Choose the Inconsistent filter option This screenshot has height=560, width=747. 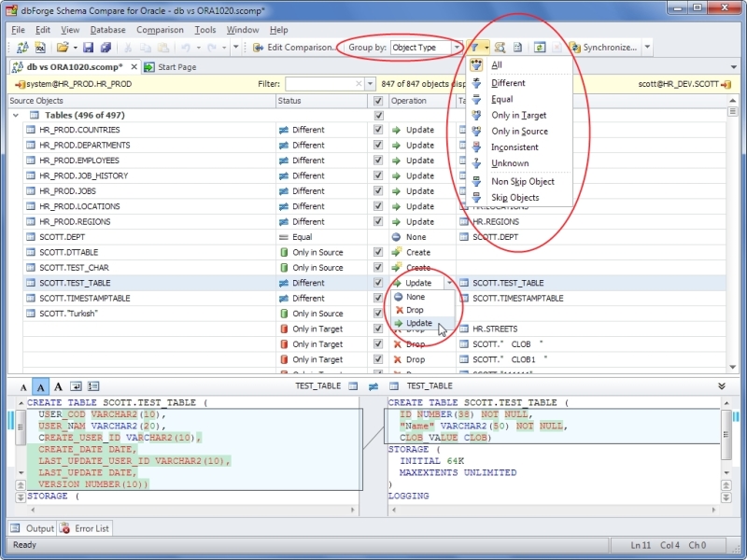[520, 147]
